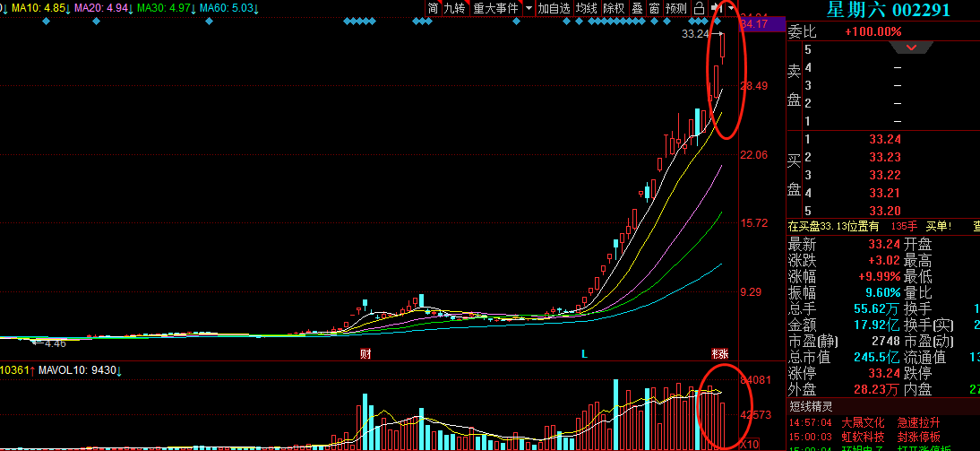Toggle 除权 ex-rights adjustment
980x451 pixels.
(614, 8)
